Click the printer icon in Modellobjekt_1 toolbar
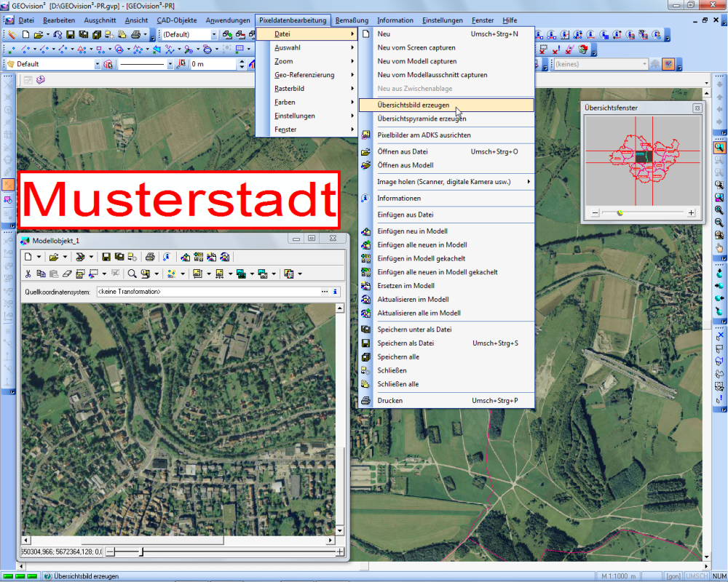This screenshot has width=728, height=582. click(150, 257)
